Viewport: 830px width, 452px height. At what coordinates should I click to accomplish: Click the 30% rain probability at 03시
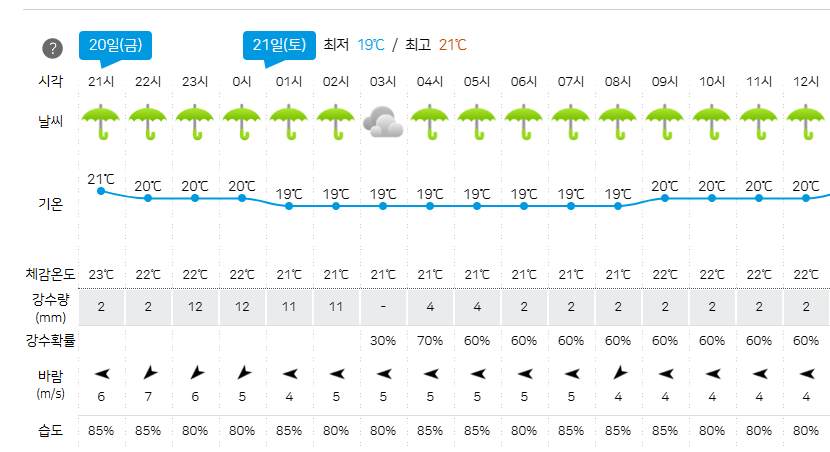pyautogui.click(x=383, y=341)
